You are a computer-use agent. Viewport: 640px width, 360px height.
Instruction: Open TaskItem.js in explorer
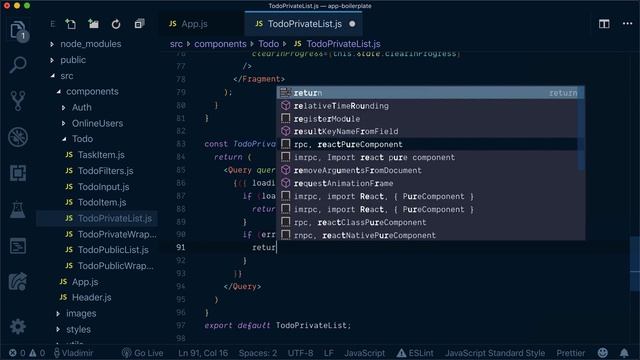click(x=101, y=155)
